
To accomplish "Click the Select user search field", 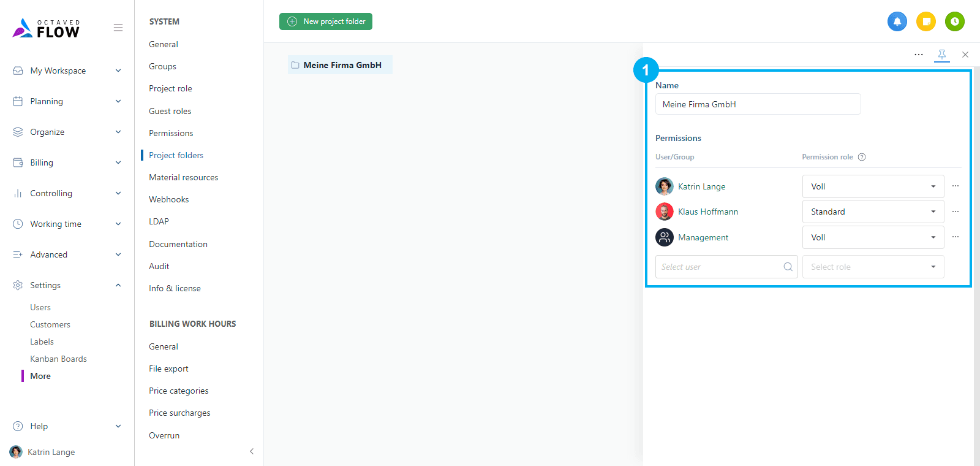I will [x=720, y=267].
